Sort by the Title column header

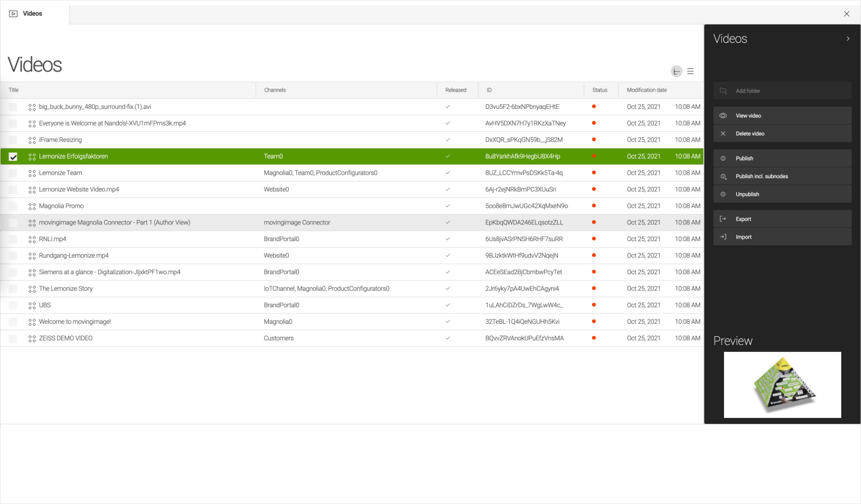coord(14,90)
